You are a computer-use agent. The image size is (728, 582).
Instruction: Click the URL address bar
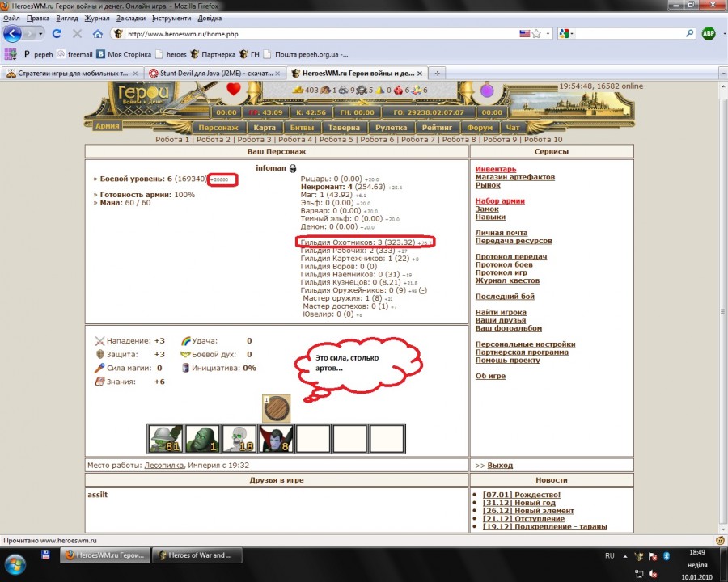pos(320,33)
